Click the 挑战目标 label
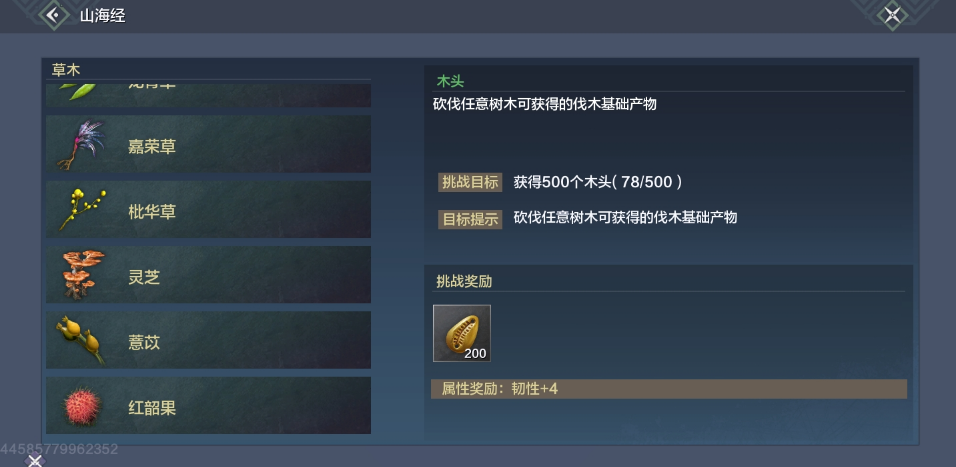This screenshot has height=467, width=956. (470, 182)
